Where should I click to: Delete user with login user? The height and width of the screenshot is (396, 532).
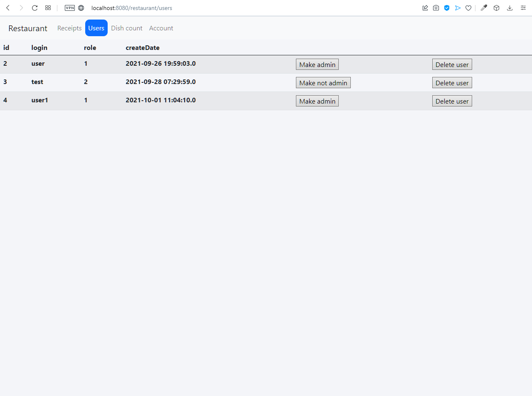(452, 64)
